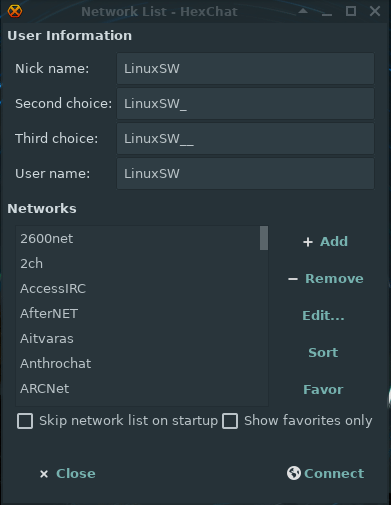The width and height of the screenshot is (391, 505).
Task: Mark selected network with Favor
Action: point(323,390)
